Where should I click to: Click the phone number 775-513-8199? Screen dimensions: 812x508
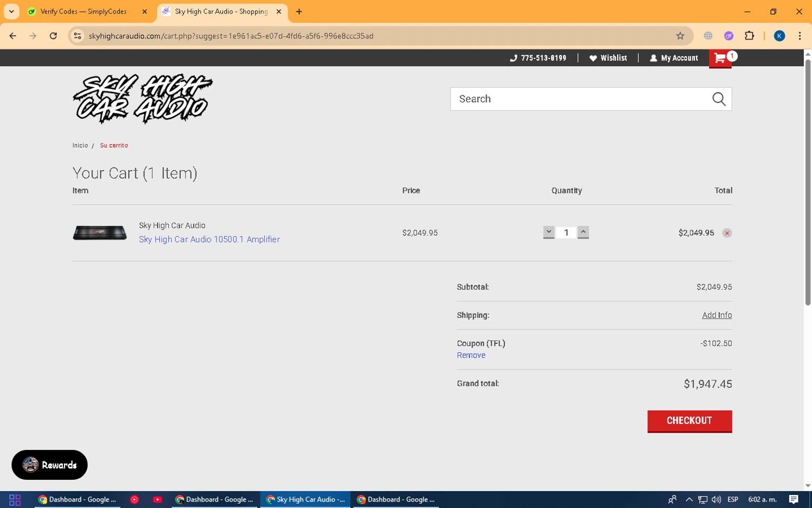point(538,58)
